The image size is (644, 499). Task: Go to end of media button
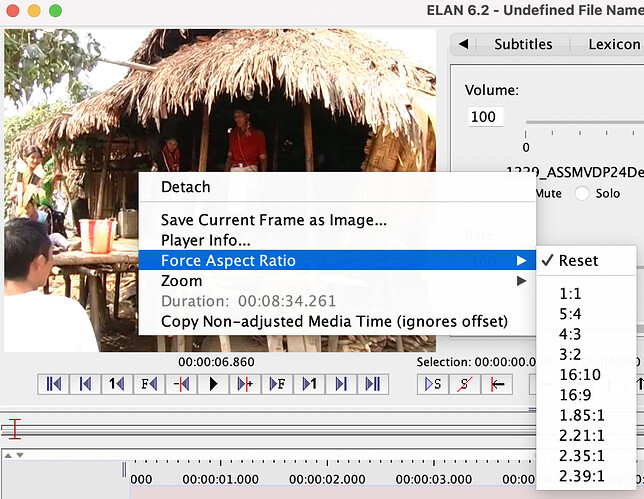(x=372, y=384)
